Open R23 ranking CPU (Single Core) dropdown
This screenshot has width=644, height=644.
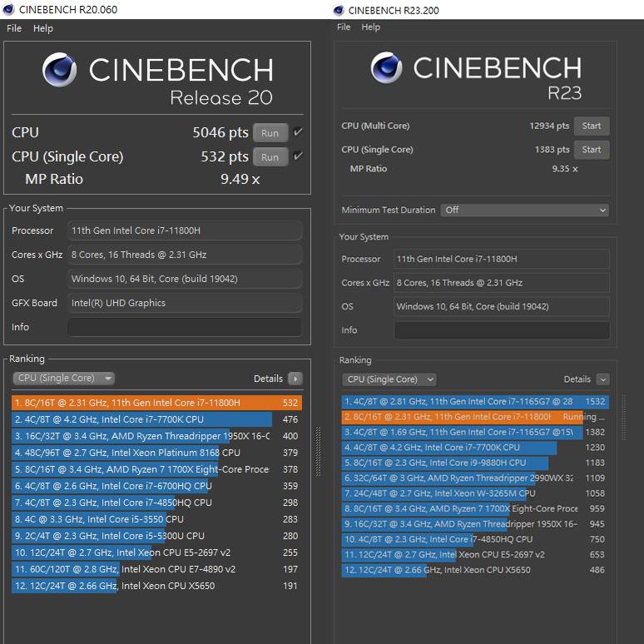[x=389, y=379]
